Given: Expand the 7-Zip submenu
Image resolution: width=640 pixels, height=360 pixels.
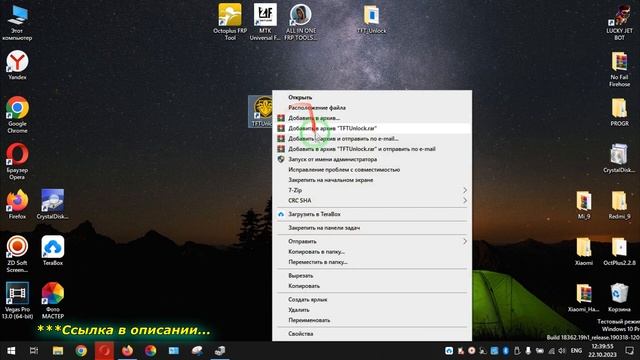Looking at the screenshot, I should [x=372, y=190].
